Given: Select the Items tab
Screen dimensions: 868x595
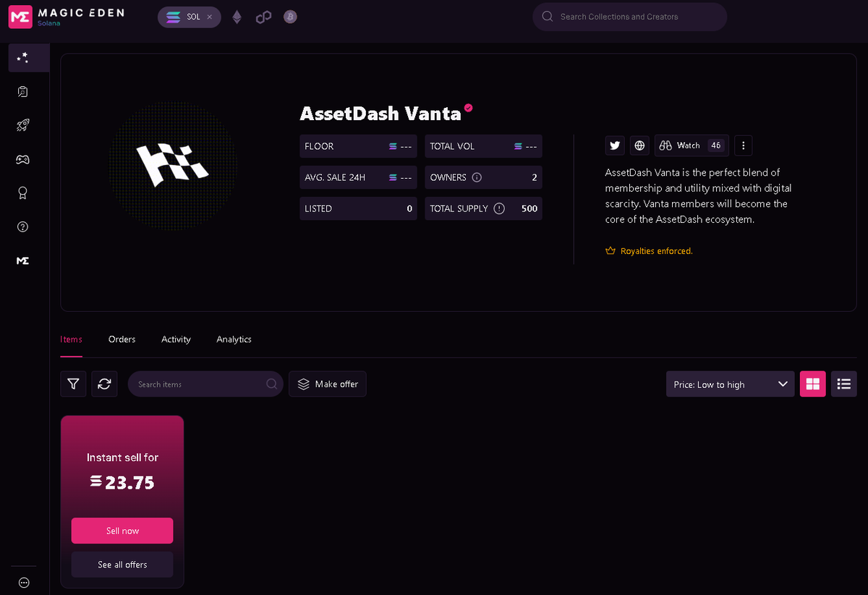Looking at the screenshot, I should pyautogui.click(x=71, y=339).
